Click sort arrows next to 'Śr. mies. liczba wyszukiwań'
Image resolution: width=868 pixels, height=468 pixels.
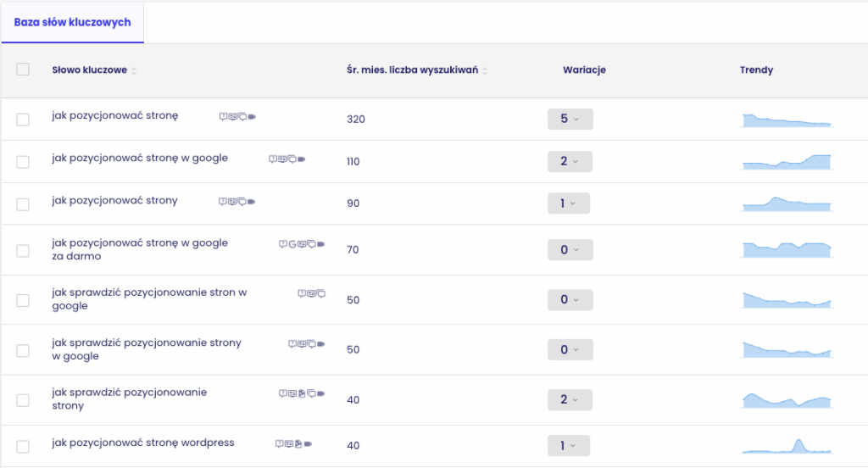pos(485,70)
